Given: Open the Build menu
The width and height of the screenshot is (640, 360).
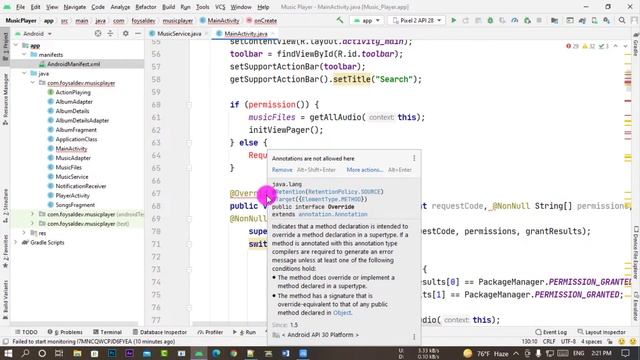Looking at the screenshot, I should pos(168,7).
